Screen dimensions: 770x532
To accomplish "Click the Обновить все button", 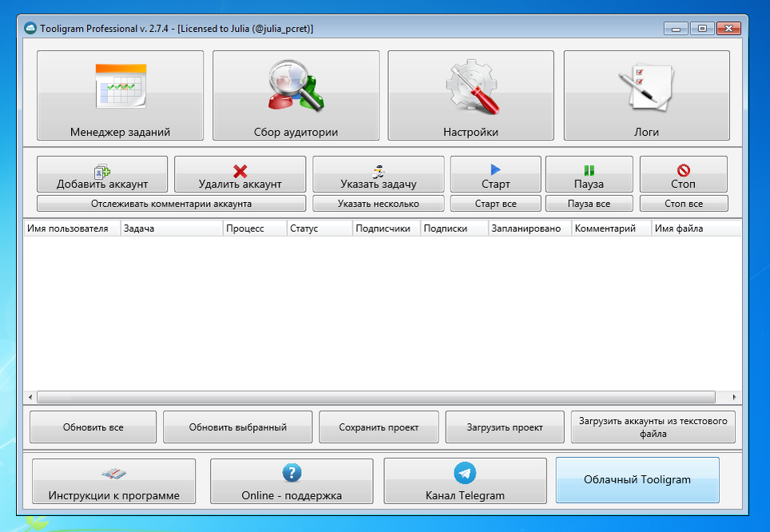I will [x=93, y=427].
